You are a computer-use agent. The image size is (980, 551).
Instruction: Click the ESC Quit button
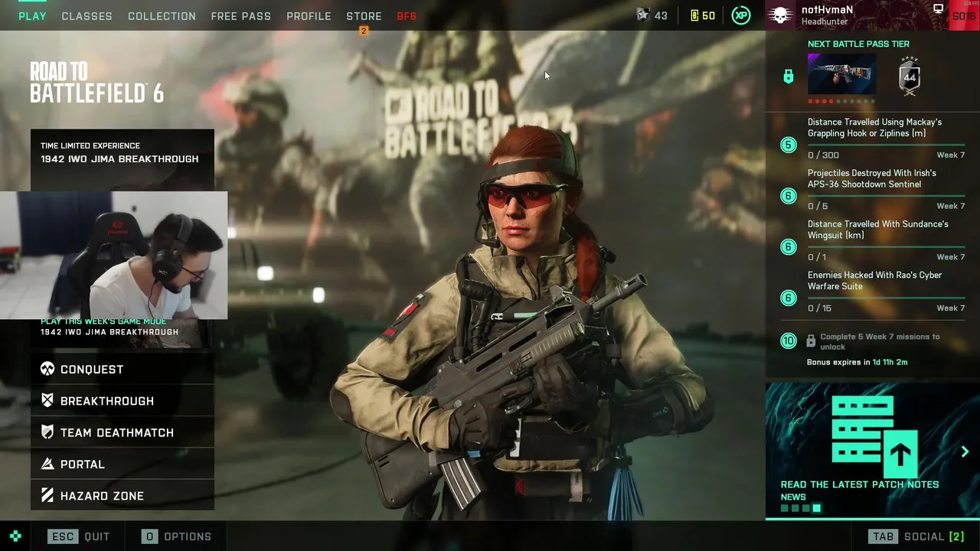(x=79, y=536)
